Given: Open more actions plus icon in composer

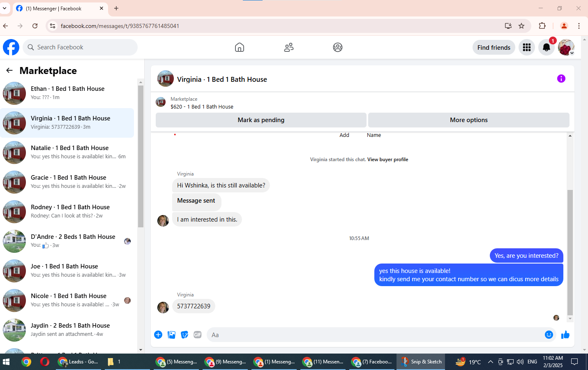Looking at the screenshot, I should (x=158, y=335).
